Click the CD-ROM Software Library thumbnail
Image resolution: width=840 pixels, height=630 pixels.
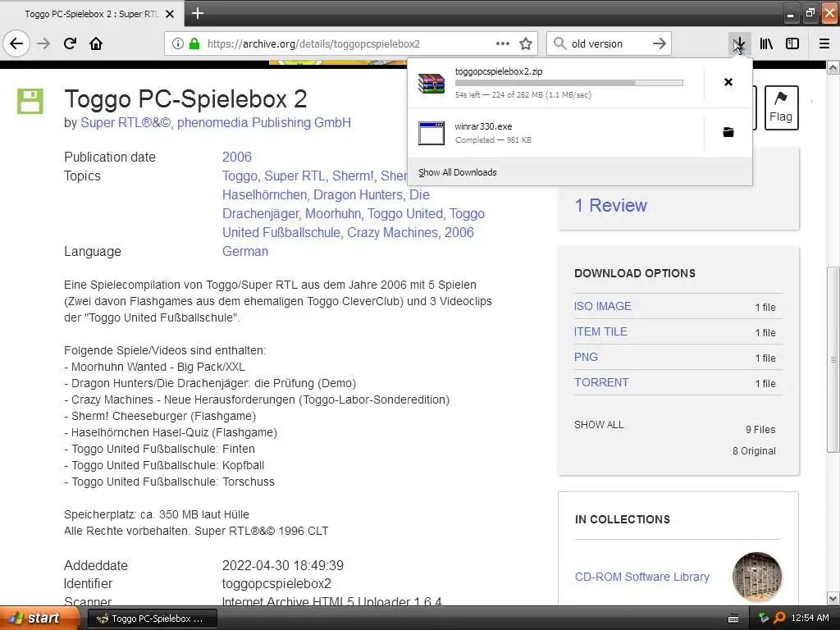757,577
